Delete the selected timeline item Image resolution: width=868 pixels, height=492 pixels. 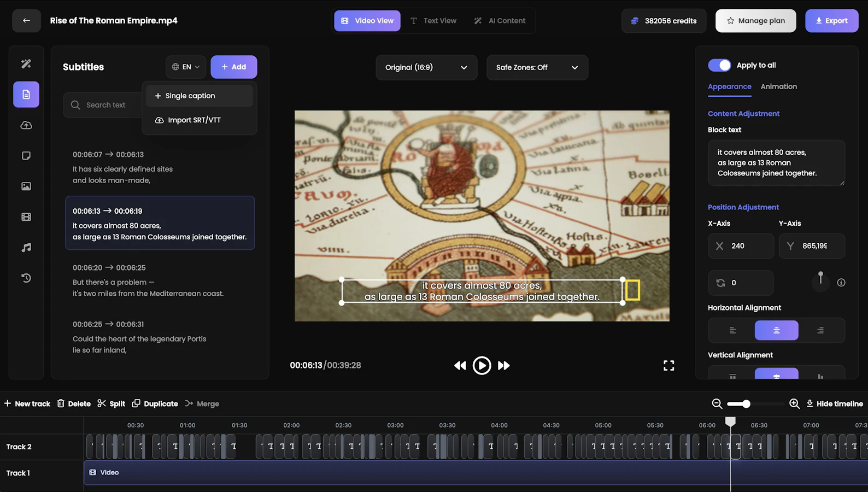coord(74,403)
